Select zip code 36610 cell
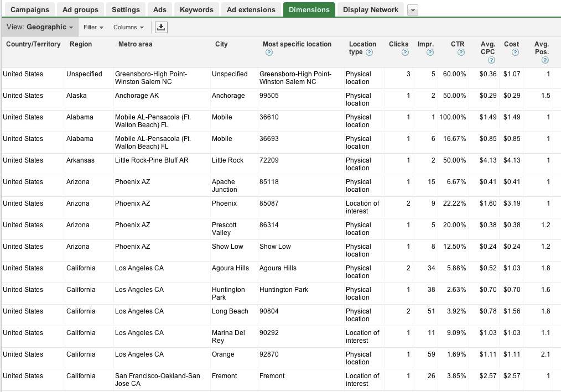This screenshot has width=561, height=392. [269, 117]
